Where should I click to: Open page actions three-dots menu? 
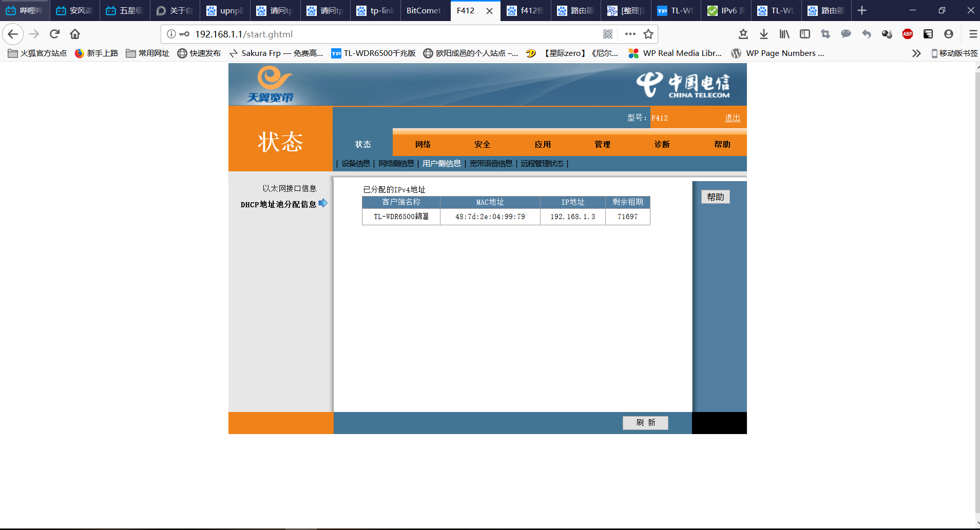630,34
